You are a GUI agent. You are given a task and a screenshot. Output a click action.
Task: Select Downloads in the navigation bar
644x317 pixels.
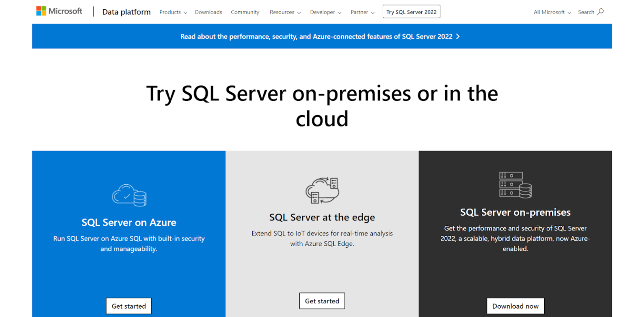208,12
